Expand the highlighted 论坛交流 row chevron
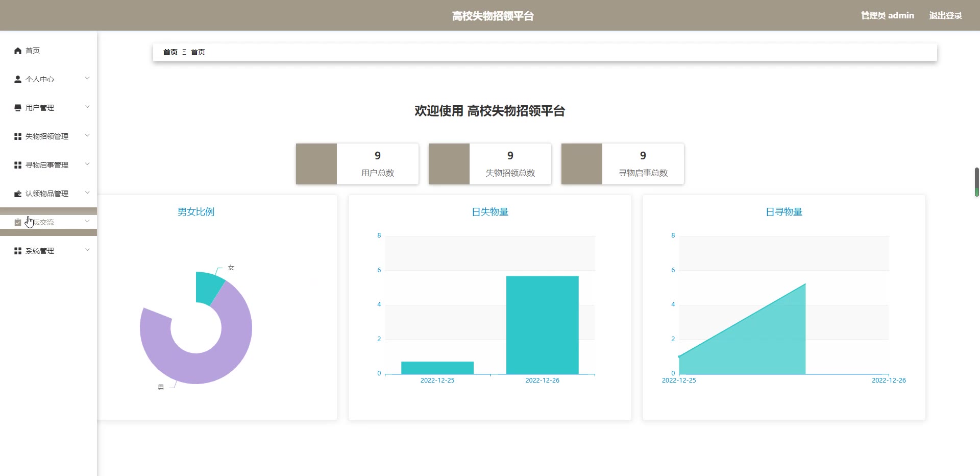 coord(87,221)
